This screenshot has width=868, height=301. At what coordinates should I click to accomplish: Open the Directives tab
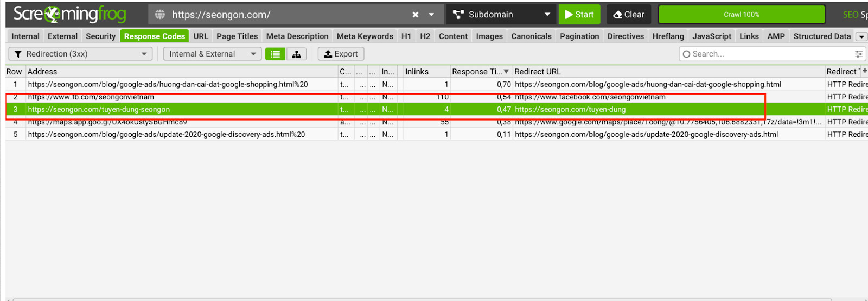click(626, 36)
